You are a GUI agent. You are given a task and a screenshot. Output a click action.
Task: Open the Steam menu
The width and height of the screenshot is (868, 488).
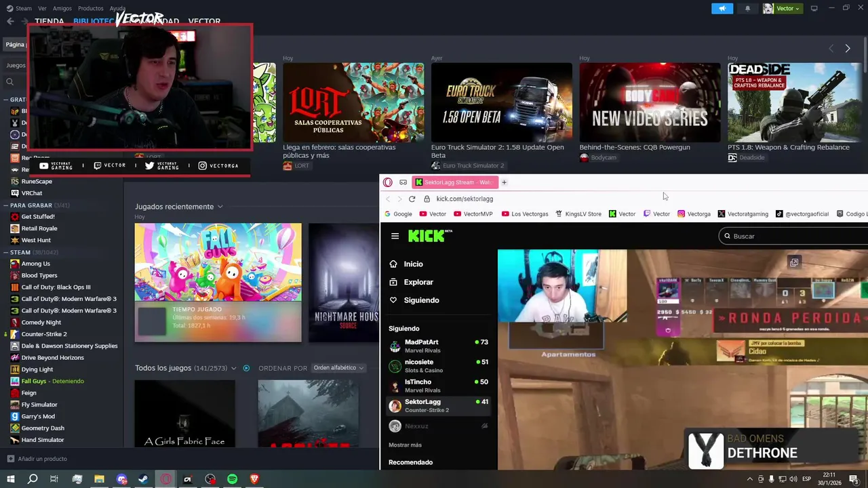click(19, 8)
